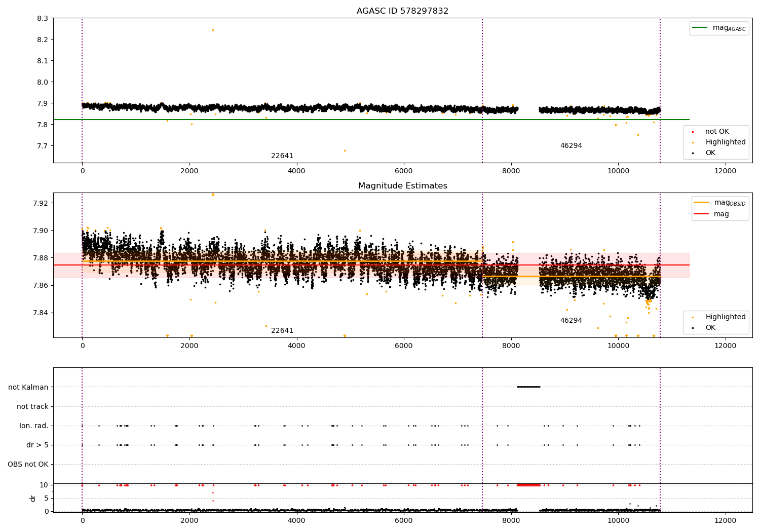
Task: Click the "7.7" y-axis tick label
Action: click(x=43, y=146)
